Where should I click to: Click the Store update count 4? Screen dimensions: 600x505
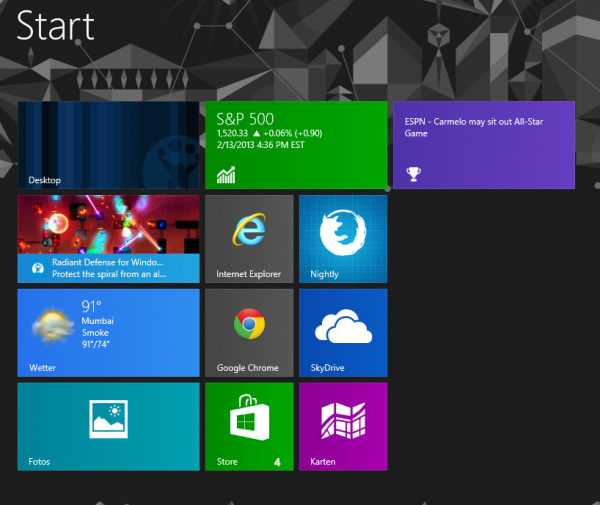point(277,462)
